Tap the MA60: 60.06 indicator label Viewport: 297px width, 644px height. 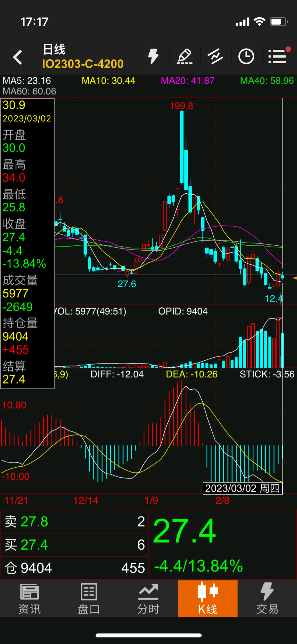click(x=29, y=91)
